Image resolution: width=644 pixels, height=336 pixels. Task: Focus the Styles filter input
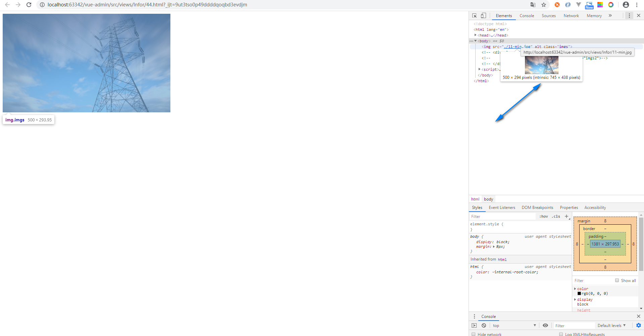click(x=502, y=217)
